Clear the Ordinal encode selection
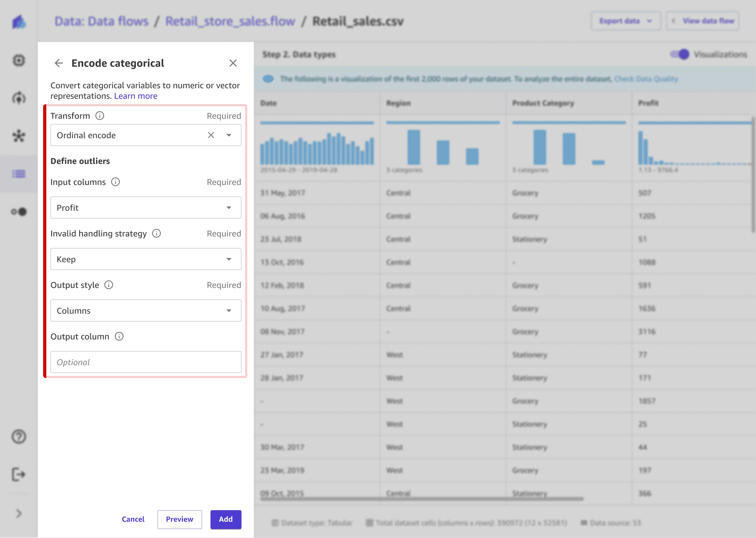The image size is (756, 538). pos(211,135)
